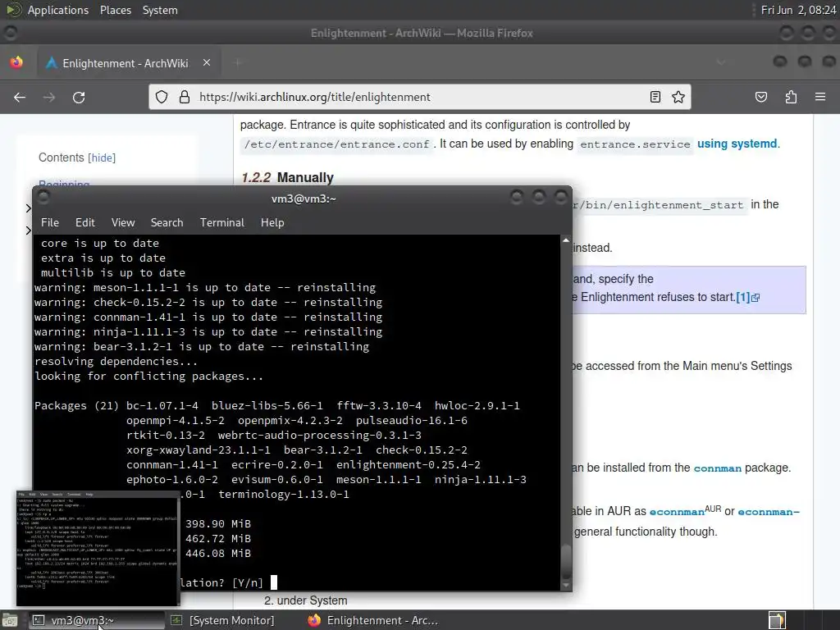This screenshot has width=840, height=630.
Task: Open terminal File menu
Action: [50, 222]
